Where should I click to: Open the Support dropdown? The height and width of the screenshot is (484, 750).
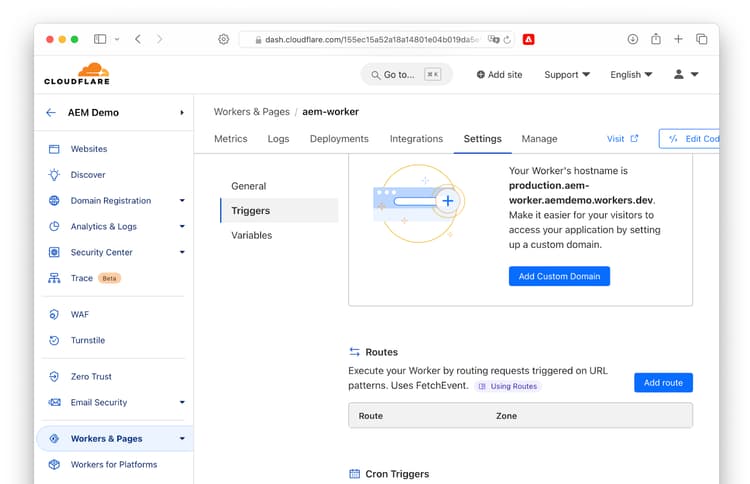(x=567, y=75)
